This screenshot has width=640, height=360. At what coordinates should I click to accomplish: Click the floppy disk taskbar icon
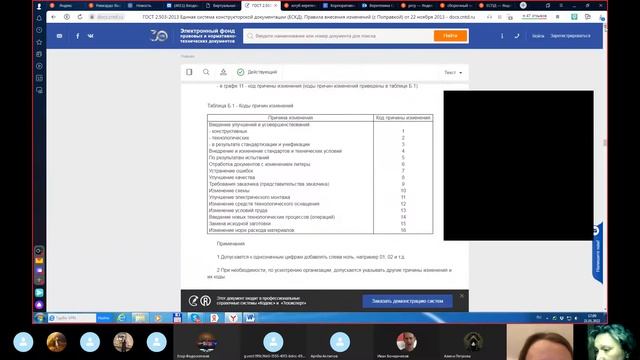click(x=177, y=318)
